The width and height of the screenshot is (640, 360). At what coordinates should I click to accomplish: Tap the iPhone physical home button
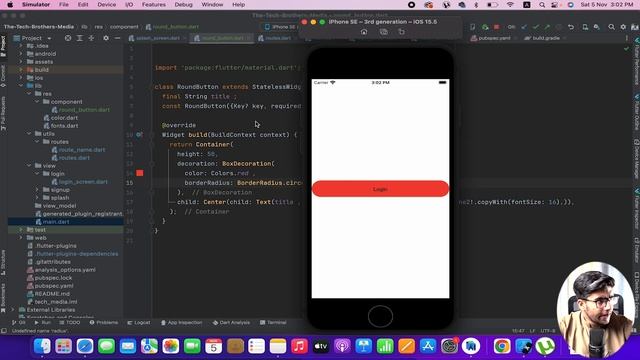pos(380,316)
